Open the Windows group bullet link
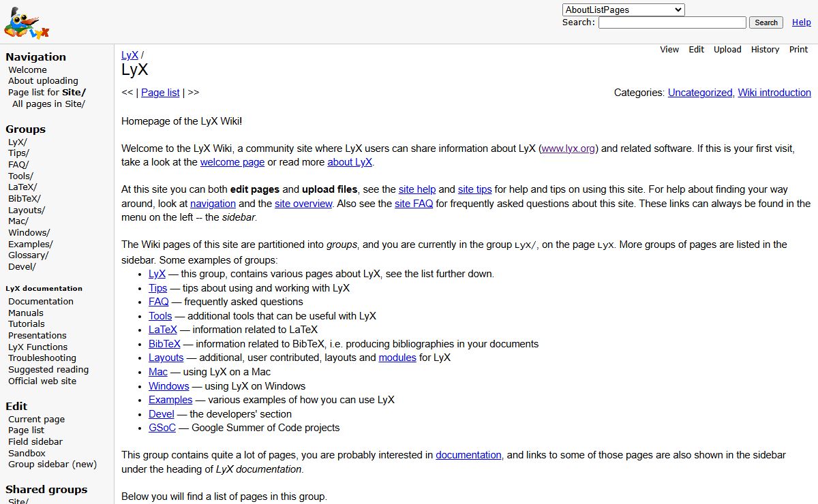Image resolution: width=818 pixels, height=504 pixels. 169,386
